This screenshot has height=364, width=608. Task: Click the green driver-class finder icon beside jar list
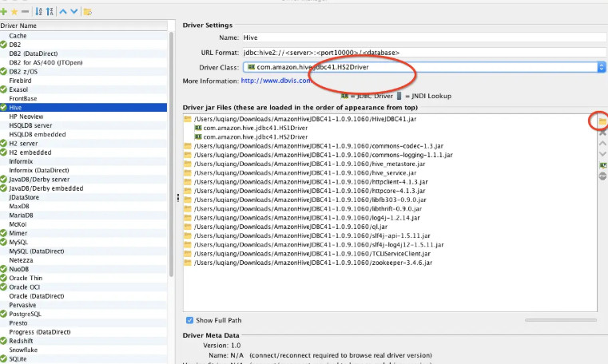pos(602,165)
